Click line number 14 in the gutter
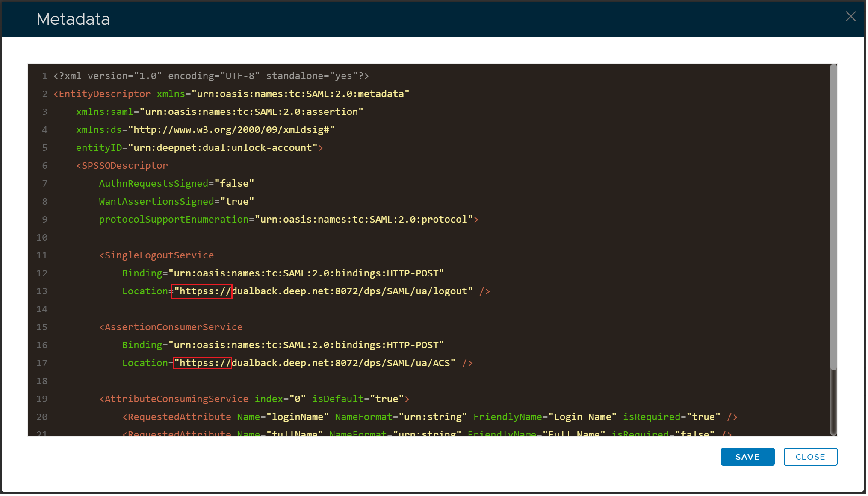868x496 pixels. tap(42, 309)
